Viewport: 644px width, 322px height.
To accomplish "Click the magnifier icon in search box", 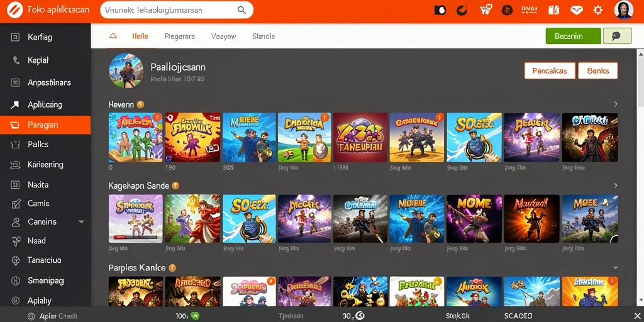I will tap(241, 10).
